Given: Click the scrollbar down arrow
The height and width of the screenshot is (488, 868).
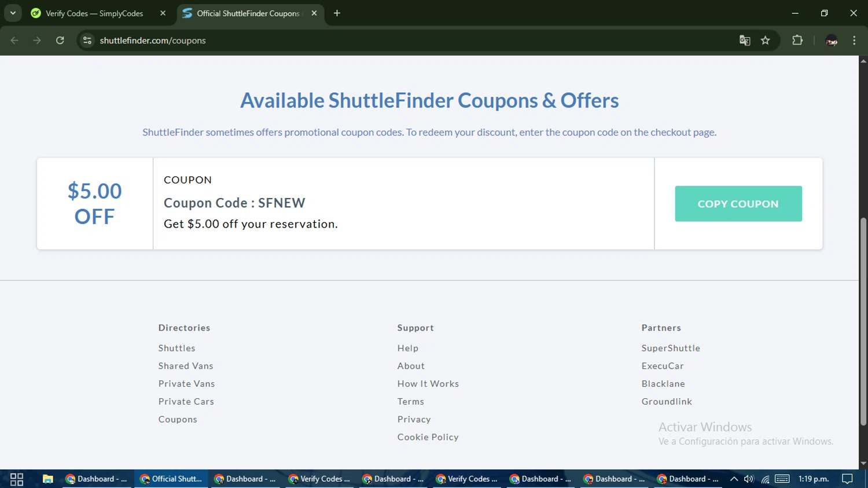Looking at the screenshot, I should click(x=863, y=464).
